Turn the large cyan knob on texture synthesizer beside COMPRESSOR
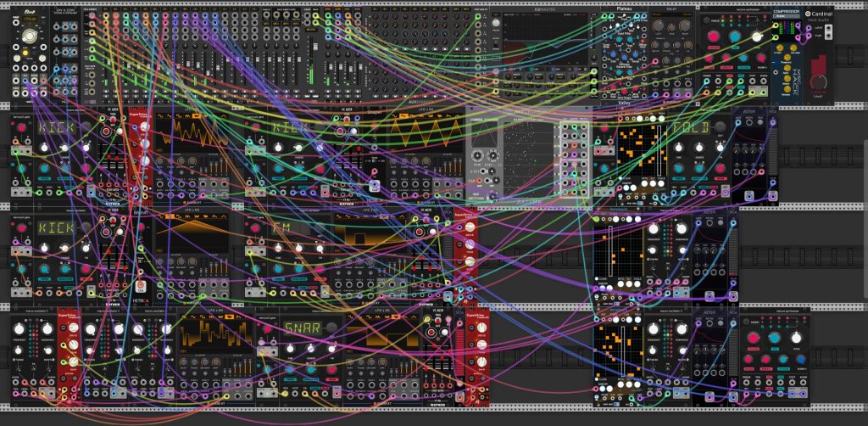Screen dimensions: 868x426 tap(735, 36)
